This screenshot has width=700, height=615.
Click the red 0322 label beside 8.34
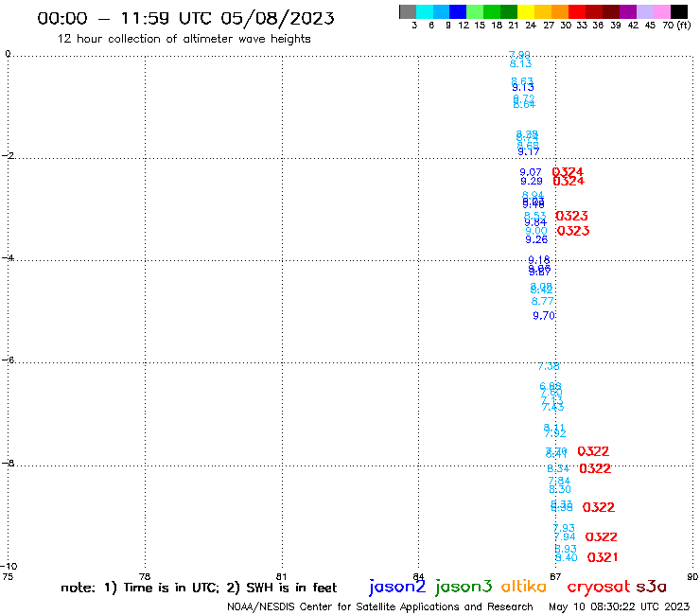coord(595,469)
